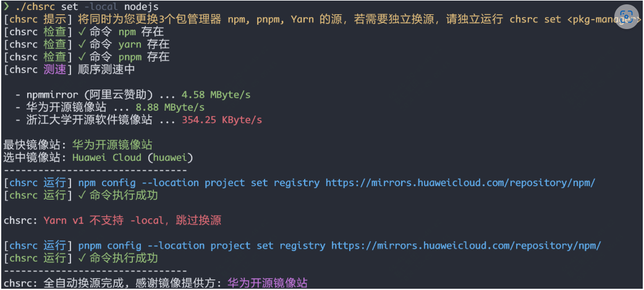
Task: Click the ./chsrc command at the prompt
Action: [x=35, y=7]
